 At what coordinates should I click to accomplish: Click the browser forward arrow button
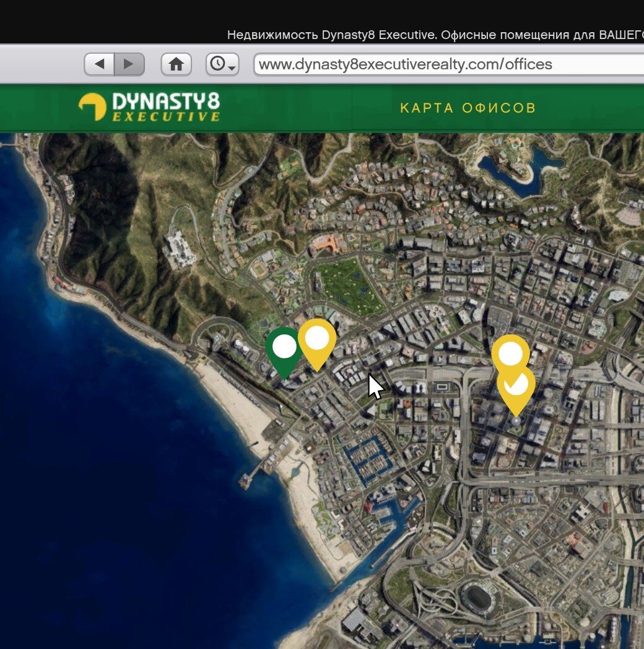pyautogui.click(x=129, y=64)
